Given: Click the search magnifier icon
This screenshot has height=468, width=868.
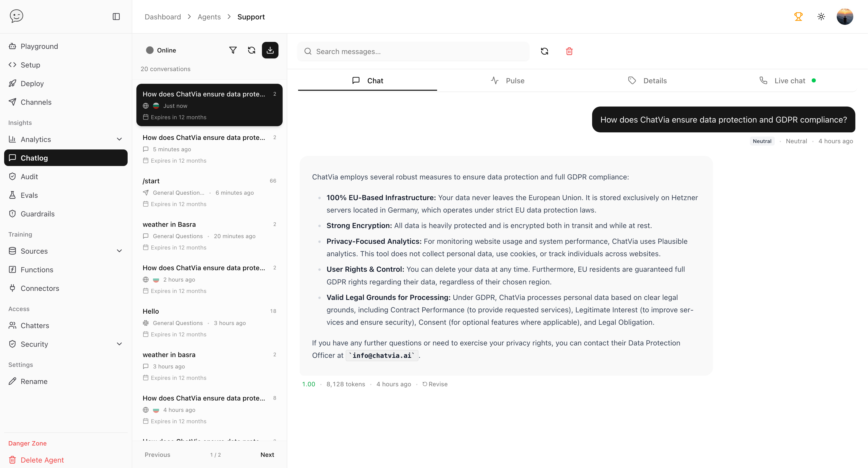Looking at the screenshot, I should (x=308, y=51).
